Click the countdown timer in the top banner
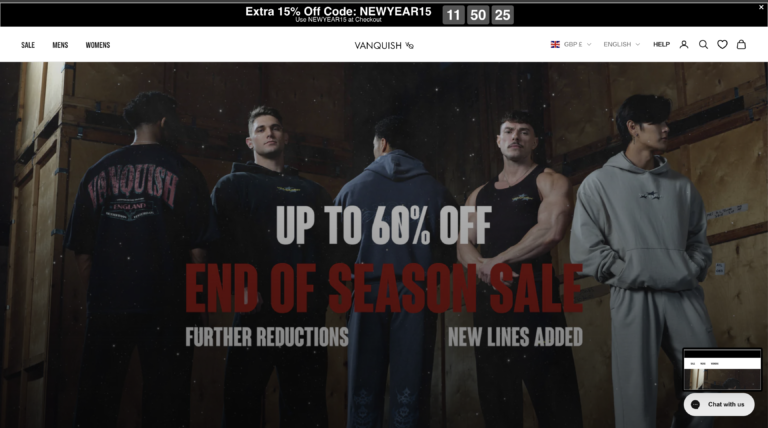The height and width of the screenshot is (428, 768). coord(478,15)
